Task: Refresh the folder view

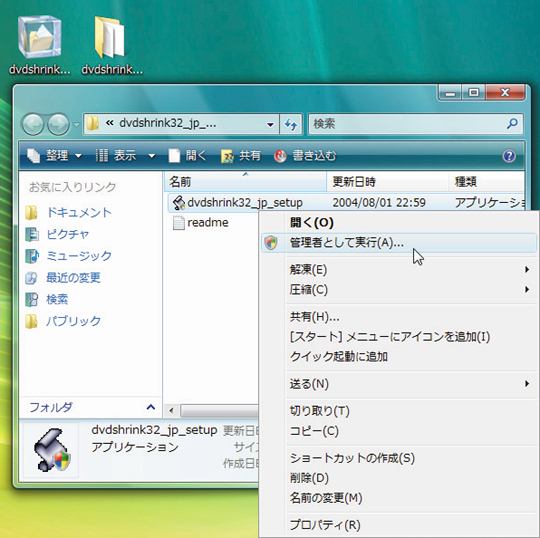Action: 291,124
